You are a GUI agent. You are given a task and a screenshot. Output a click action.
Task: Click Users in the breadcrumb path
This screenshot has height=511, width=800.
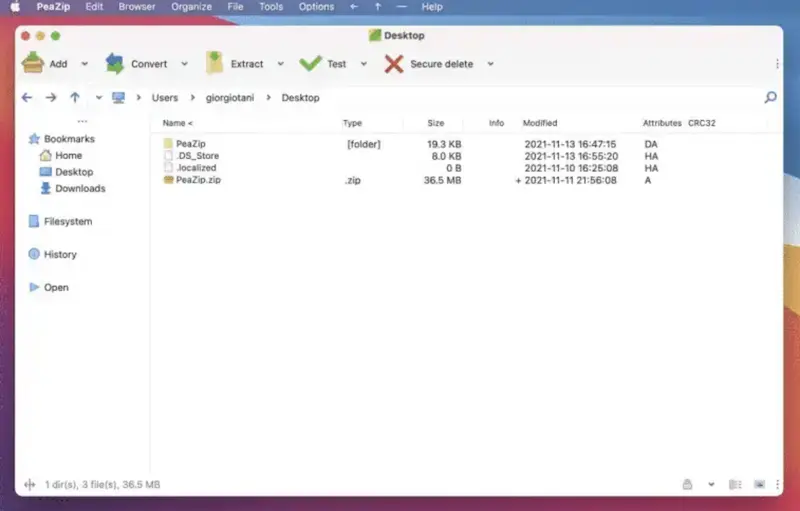165,97
